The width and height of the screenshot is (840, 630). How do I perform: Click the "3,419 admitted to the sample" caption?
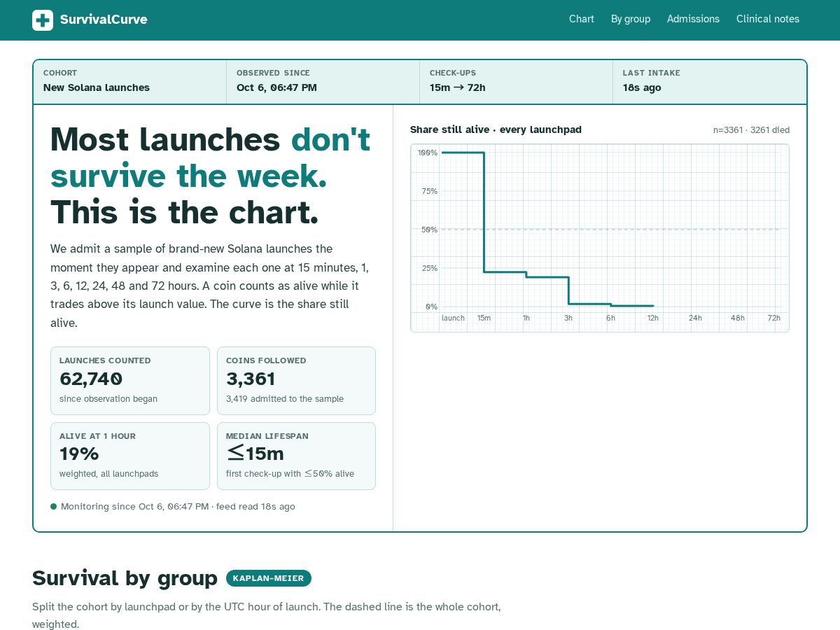pos(285,399)
